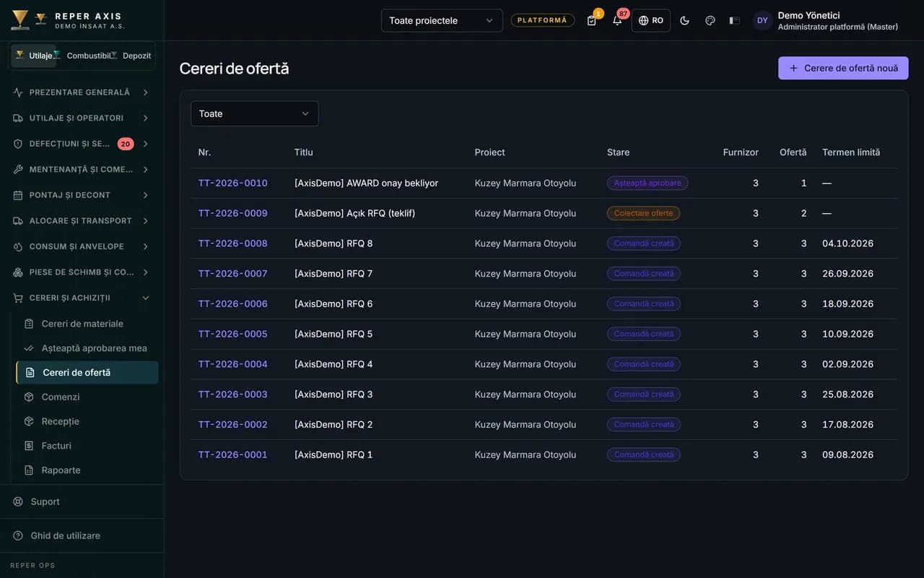
Task: Expand the Utilaje și operatori section
Action: 82,118
